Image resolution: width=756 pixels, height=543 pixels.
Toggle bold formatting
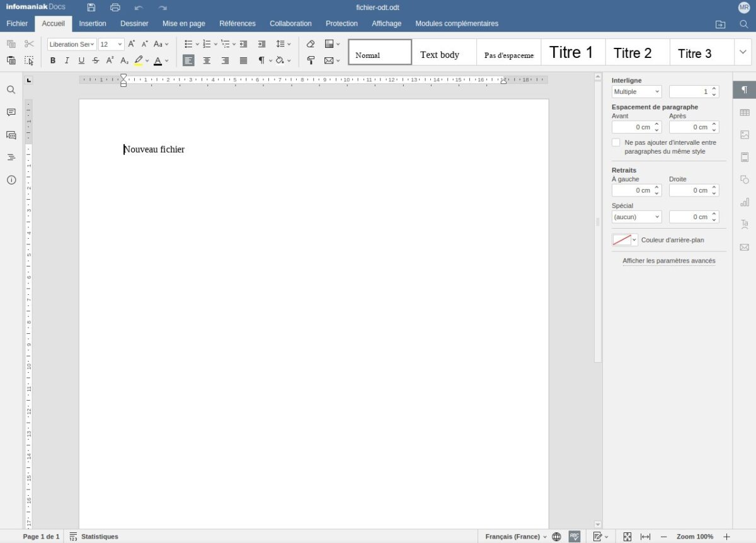click(52, 60)
